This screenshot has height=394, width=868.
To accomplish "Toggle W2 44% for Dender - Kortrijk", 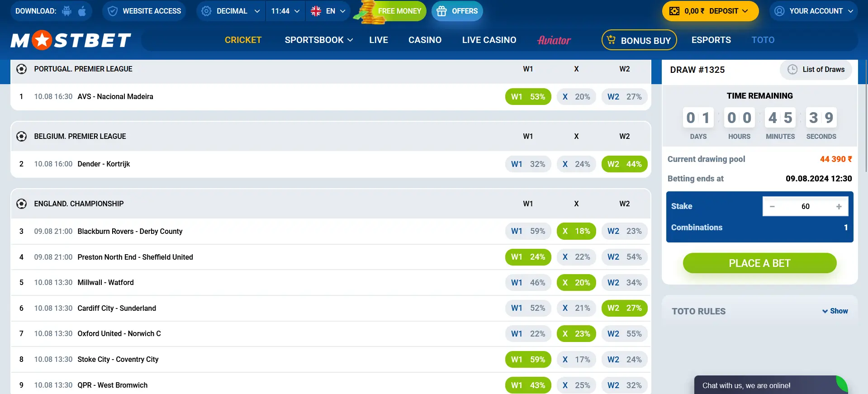I will [x=625, y=164].
